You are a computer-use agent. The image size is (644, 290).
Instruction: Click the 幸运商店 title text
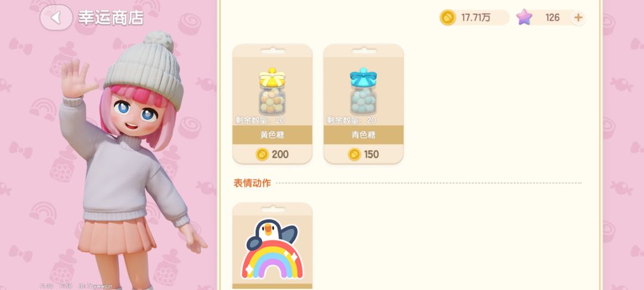(x=111, y=18)
